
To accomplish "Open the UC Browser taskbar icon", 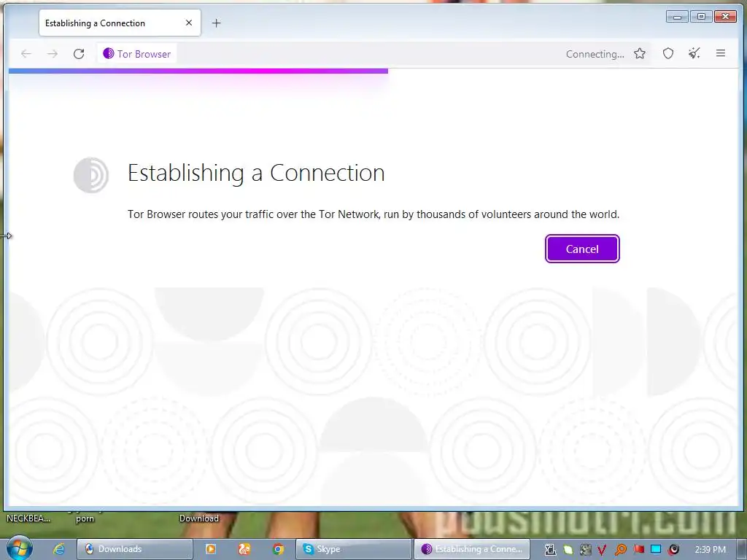I will 244,549.
